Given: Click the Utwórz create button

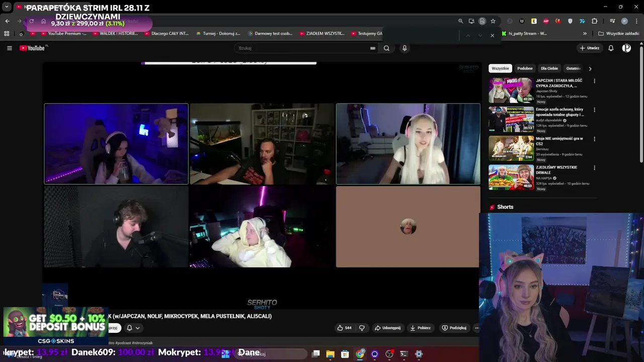Looking at the screenshot, I should click(x=590, y=48).
